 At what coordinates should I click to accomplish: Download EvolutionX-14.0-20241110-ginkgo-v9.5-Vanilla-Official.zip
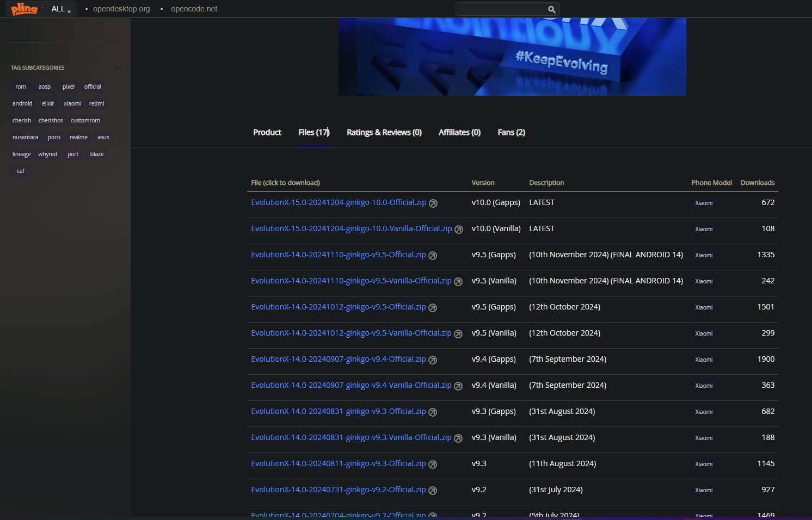[351, 281]
